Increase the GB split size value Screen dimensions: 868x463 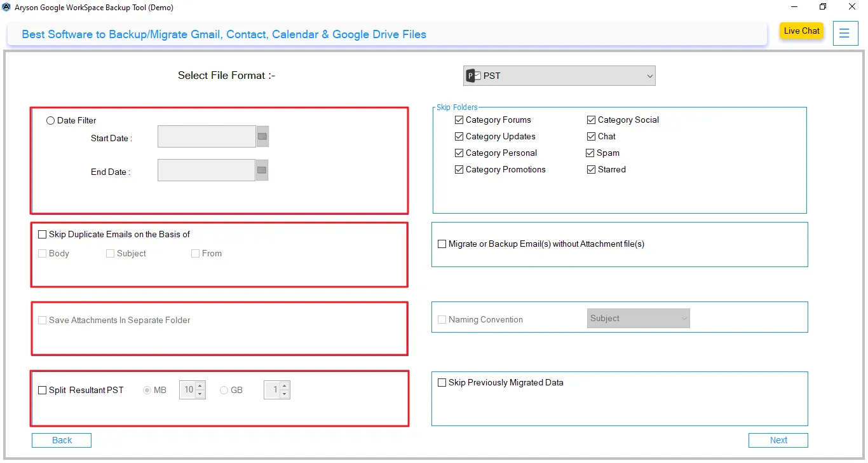(x=285, y=386)
